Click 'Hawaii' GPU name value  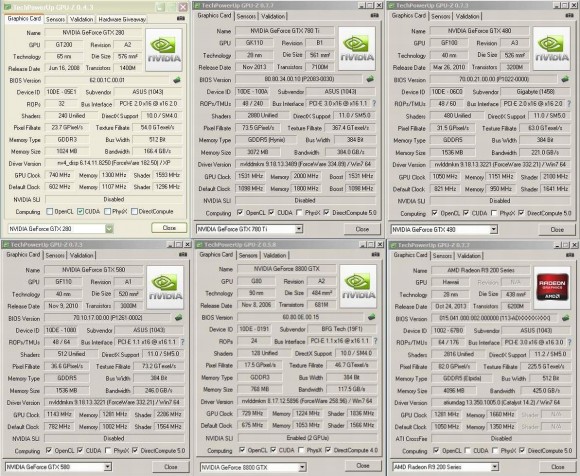pos(451,282)
